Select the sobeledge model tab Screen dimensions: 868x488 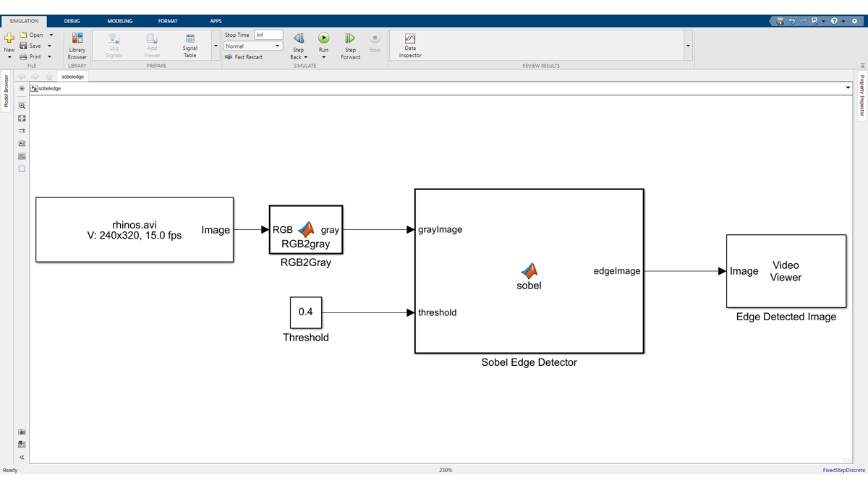point(72,76)
